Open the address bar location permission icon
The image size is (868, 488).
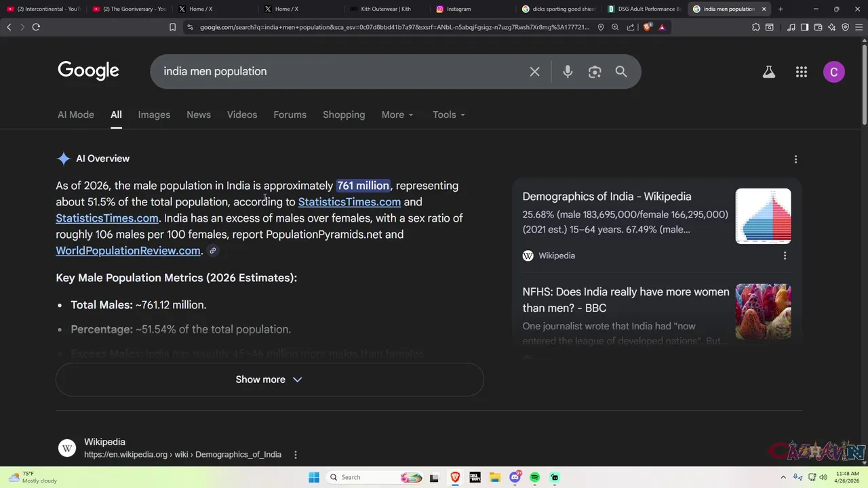coord(601,27)
